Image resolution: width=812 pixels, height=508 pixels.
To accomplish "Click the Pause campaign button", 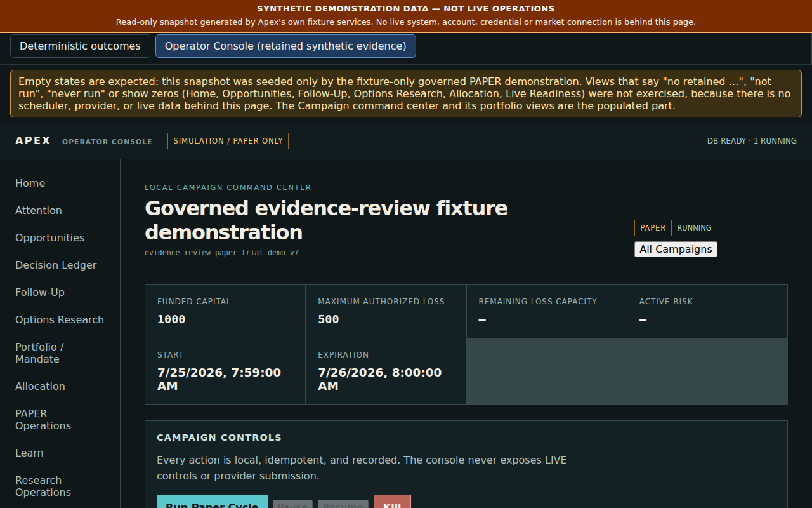I will point(292,504).
